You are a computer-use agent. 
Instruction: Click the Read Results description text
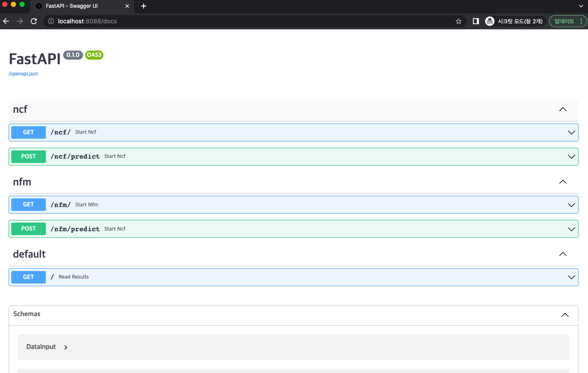[x=74, y=277]
